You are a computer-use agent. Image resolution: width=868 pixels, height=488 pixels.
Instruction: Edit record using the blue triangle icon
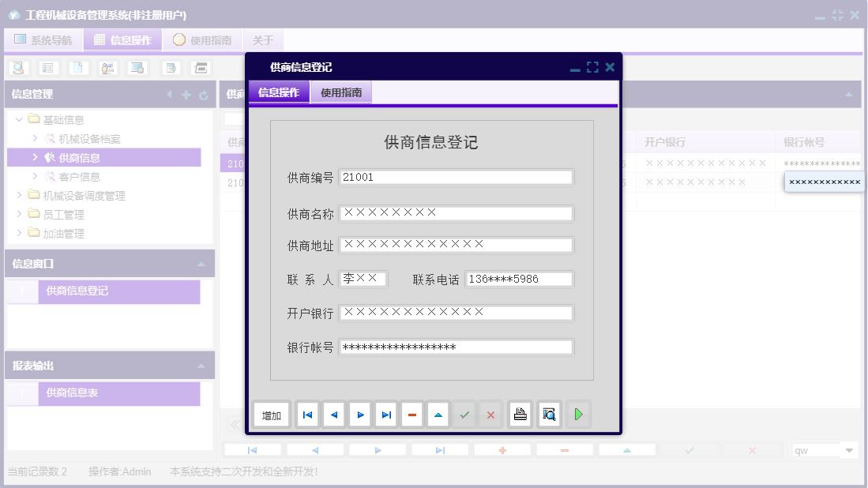coord(438,414)
